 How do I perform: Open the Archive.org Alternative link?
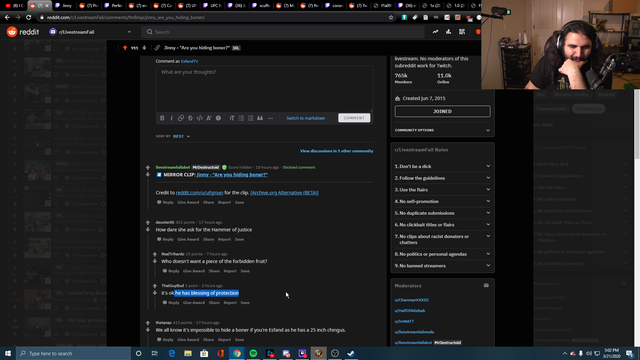coord(284,193)
